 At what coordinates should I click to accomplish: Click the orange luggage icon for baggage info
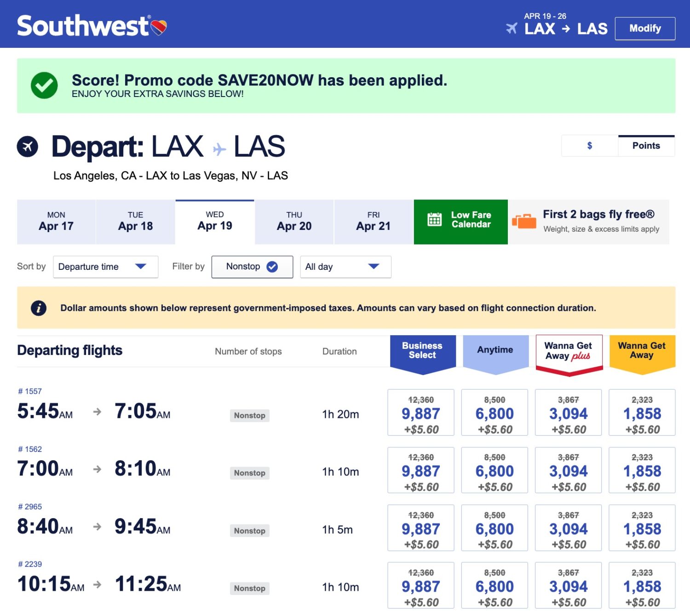(x=524, y=221)
